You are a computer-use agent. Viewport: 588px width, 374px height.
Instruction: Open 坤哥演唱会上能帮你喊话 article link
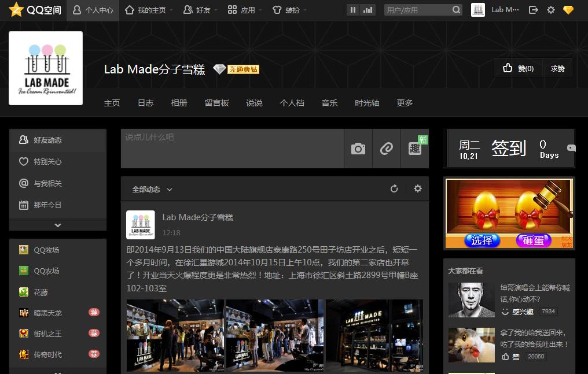pos(535,293)
